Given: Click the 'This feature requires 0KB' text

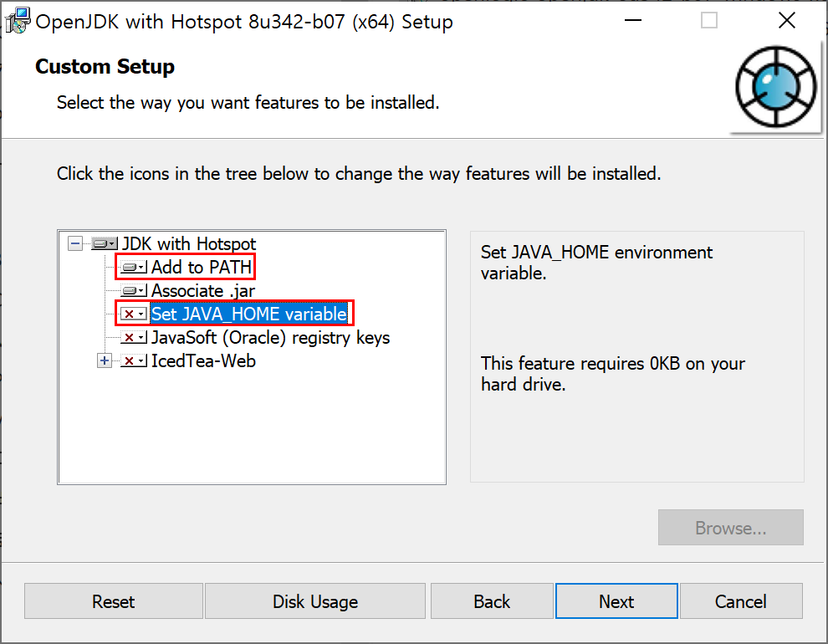Looking at the screenshot, I should tap(612, 374).
